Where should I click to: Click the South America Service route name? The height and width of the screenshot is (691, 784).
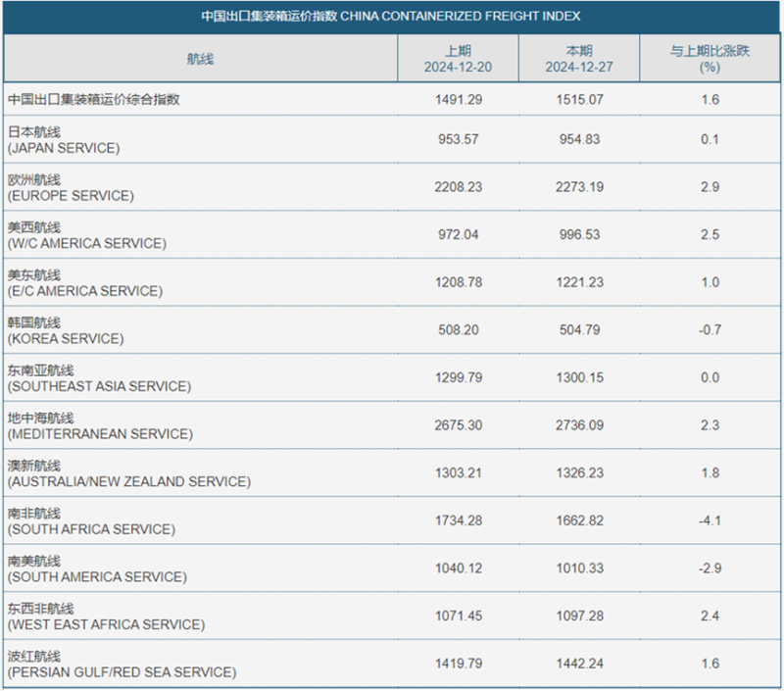[96, 568]
